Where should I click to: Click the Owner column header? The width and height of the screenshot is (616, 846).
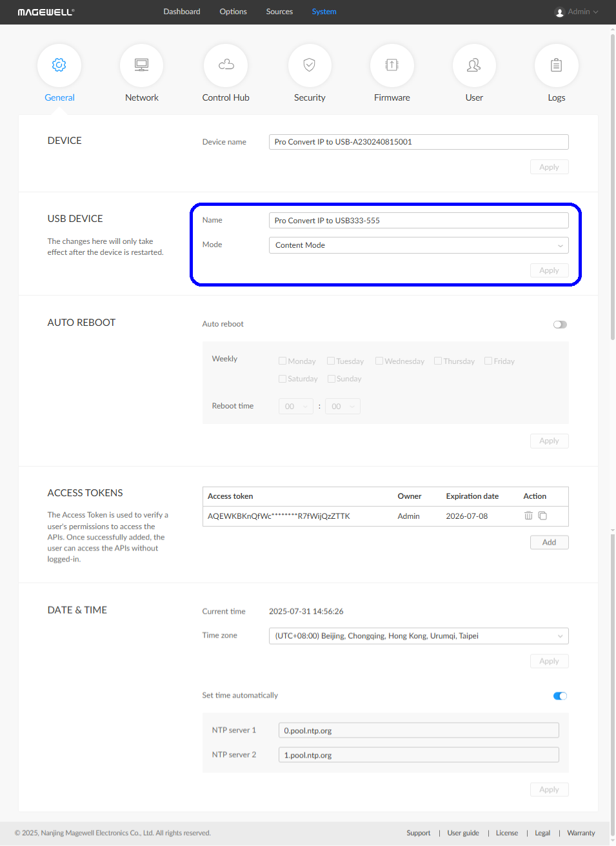[x=410, y=496]
